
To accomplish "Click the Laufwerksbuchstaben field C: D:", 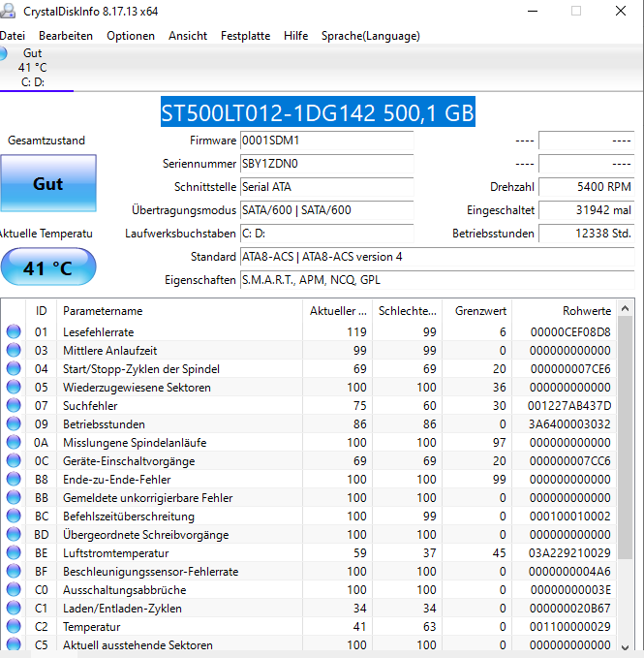I will (x=327, y=234).
